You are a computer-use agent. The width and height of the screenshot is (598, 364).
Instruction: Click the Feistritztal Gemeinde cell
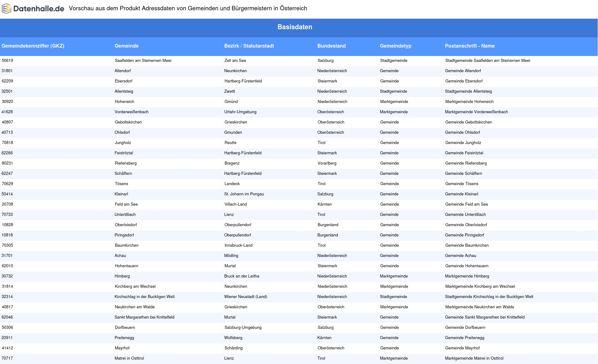168,153
